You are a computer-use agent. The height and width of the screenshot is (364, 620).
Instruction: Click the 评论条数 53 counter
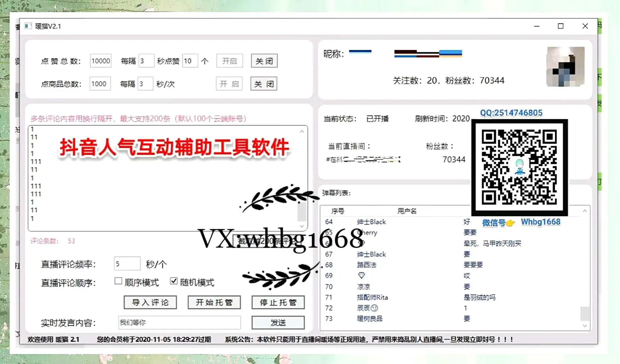[53, 241]
